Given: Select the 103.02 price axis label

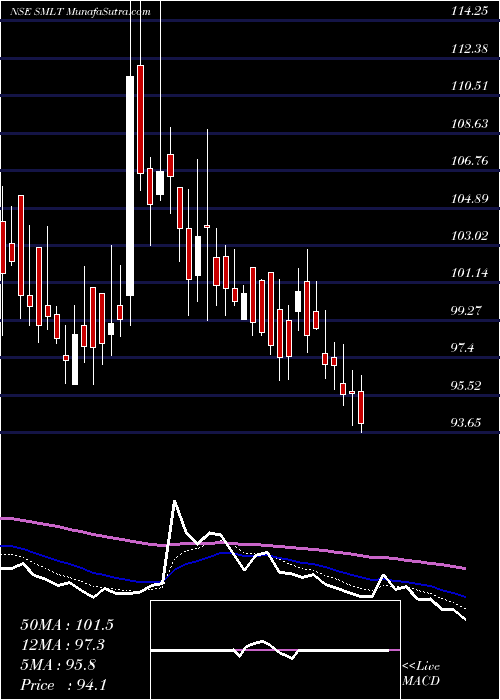Looking at the screenshot, I should pos(469,236).
